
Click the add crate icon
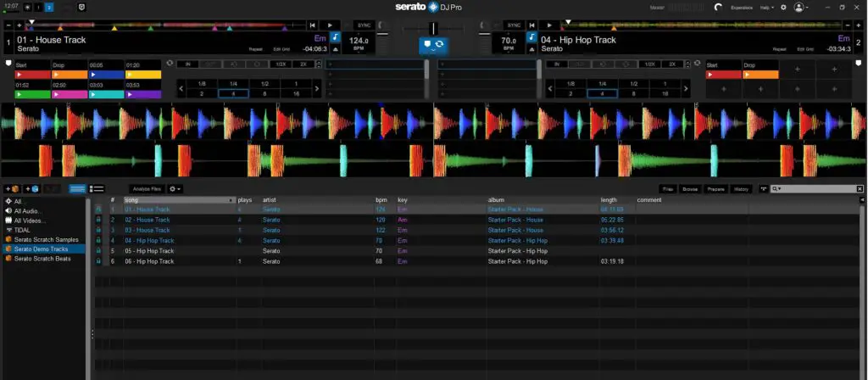[x=12, y=189]
